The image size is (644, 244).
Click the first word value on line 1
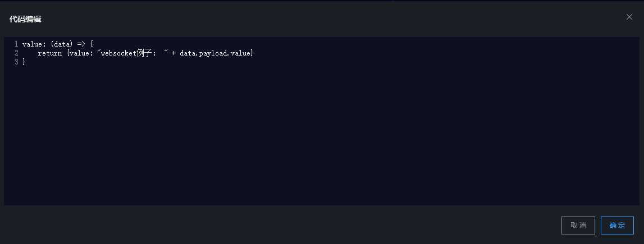pyautogui.click(x=33, y=44)
